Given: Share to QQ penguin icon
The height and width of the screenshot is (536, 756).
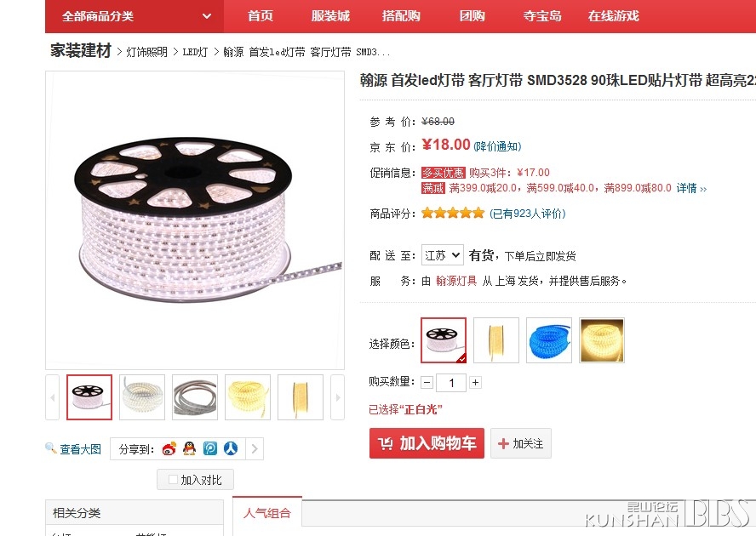Looking at the screenshot, I should coord(190,448).
